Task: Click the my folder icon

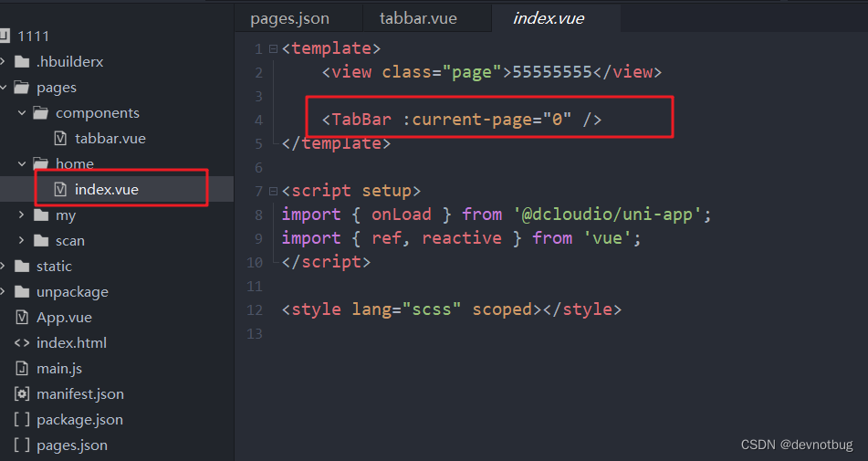Action: [40, 215]
